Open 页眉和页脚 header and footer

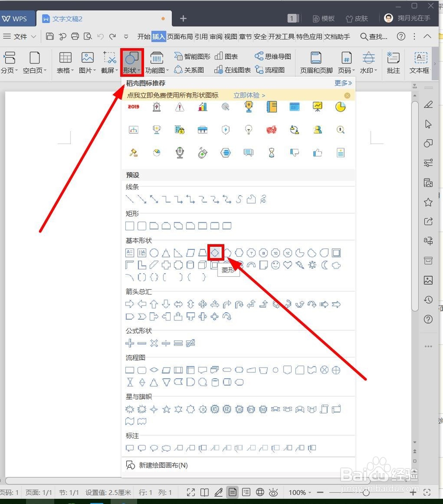pyautogui.click(x=316, y=63)
